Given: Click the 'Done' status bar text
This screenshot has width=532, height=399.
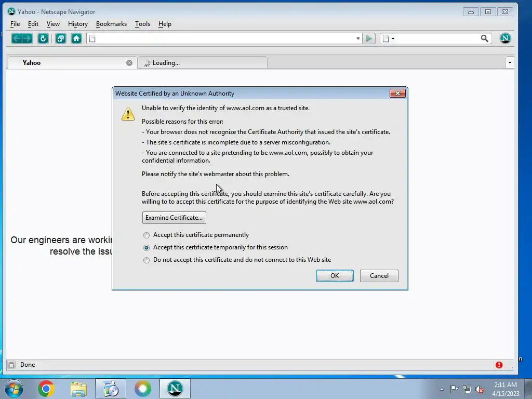Looking at the screenshot, I should [x=28, y=365].
